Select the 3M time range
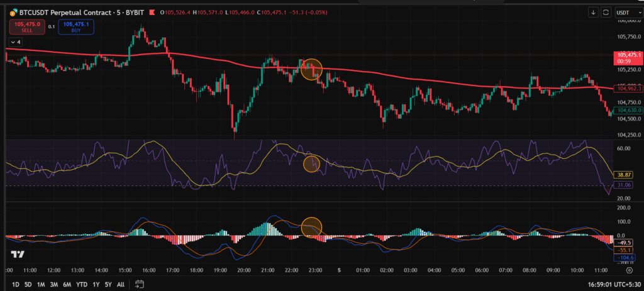 point(54,285)
